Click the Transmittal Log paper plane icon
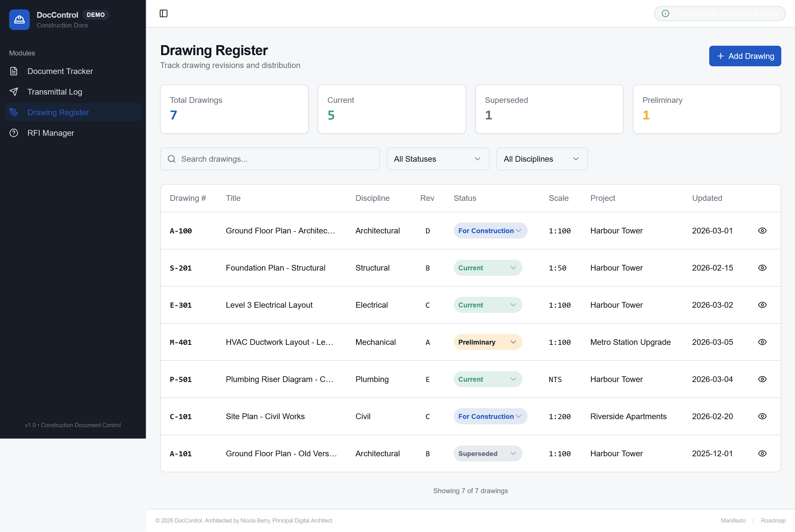 pos(14,92)
